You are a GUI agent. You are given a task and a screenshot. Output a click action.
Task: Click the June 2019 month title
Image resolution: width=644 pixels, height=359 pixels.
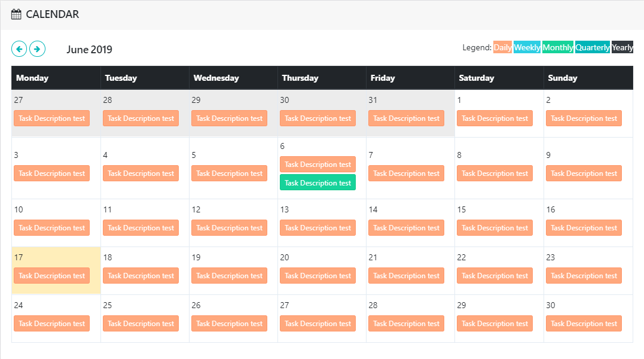[89, 50]
